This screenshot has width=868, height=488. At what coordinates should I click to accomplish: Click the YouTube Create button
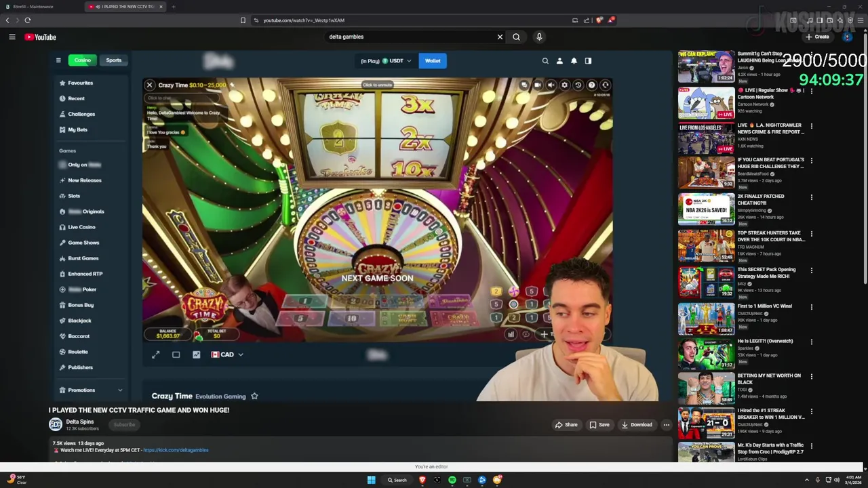[x=818, y=37]
